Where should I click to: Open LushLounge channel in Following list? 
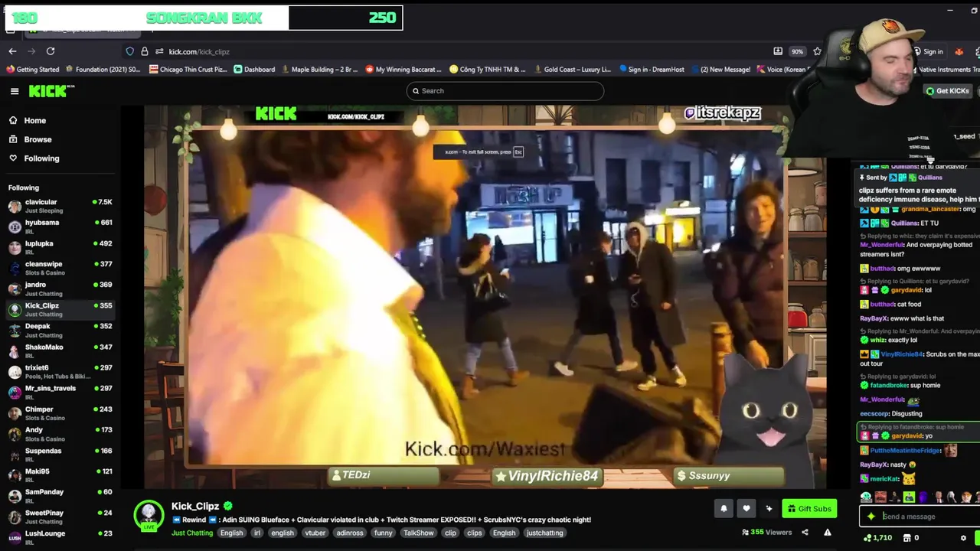click(x=60, y=537)
